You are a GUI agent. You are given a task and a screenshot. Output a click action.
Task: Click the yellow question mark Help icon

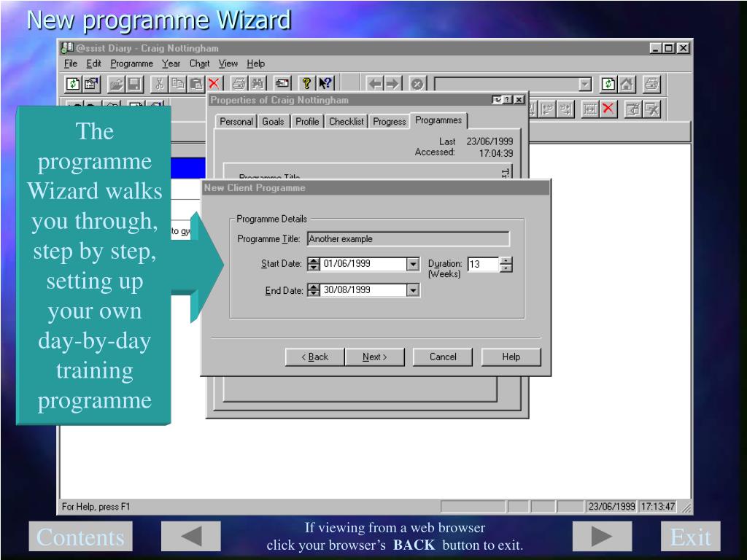(x=307, y=85)
